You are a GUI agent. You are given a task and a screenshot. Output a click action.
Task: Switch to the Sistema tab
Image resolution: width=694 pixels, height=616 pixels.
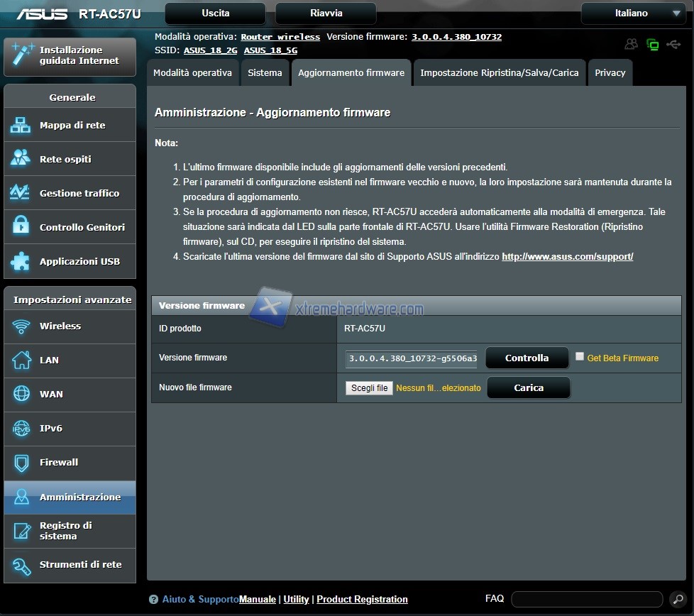click(265, 73)
